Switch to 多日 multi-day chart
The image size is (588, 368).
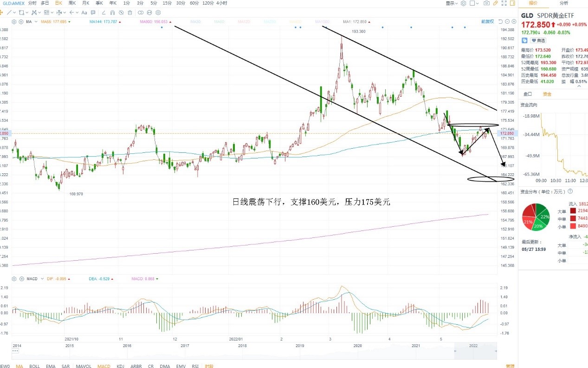pyautogui.click(x=45, y=3)
